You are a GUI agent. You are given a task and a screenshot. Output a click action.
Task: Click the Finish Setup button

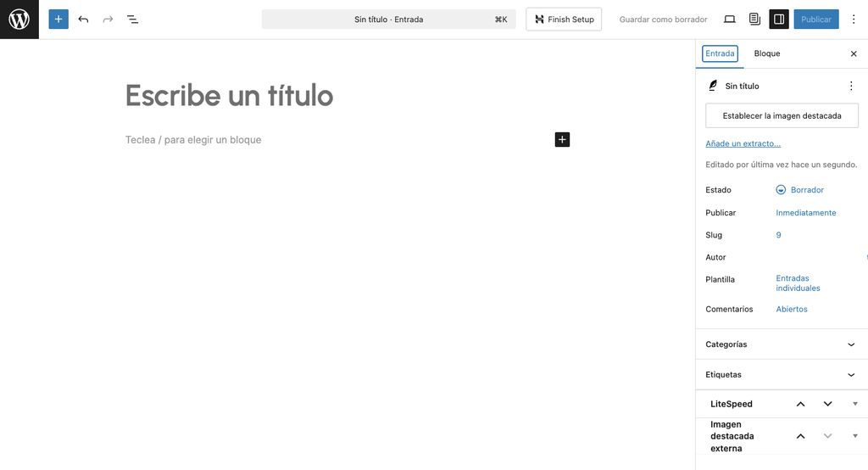pos(564,20)
